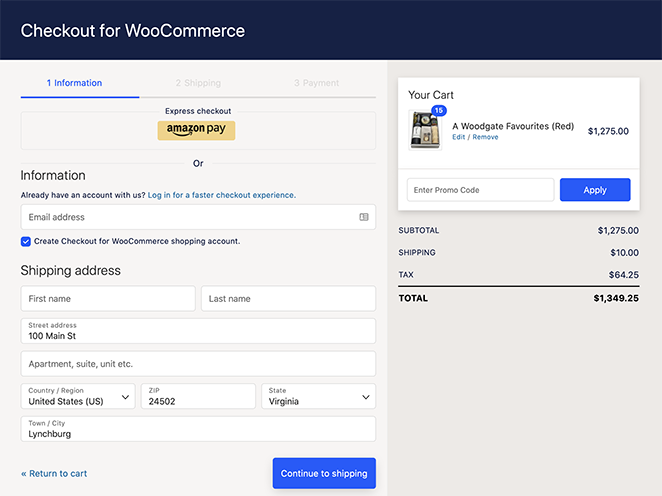Select the ZIP code input field
This screenshot has width=662, height=496.
click(x=198, y=396)
